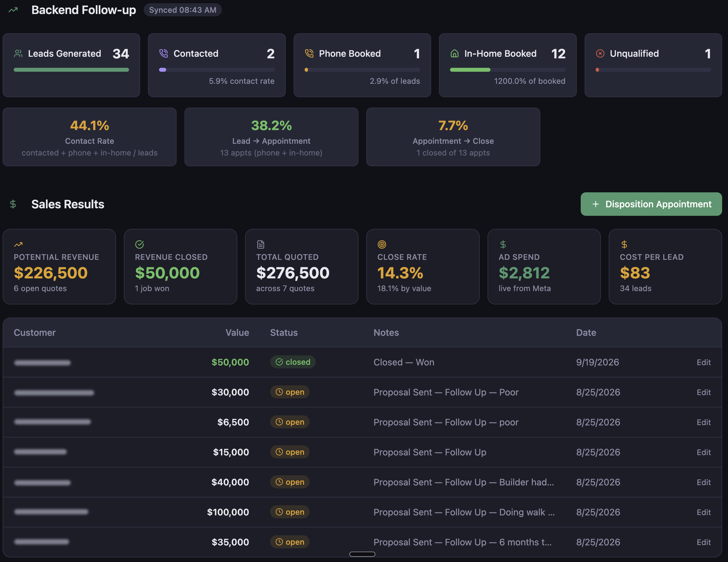
Task: Click the dollar icon beside Sales Results heading
Action: point(13,204)
